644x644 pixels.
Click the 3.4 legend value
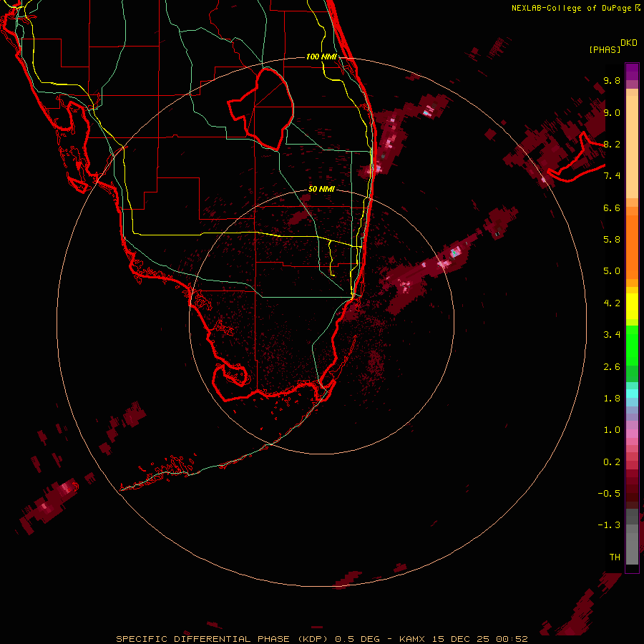pos(612,335)
